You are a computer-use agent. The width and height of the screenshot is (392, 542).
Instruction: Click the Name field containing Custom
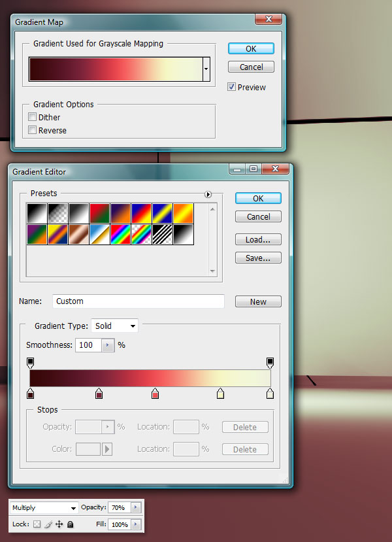coord(138,301)
